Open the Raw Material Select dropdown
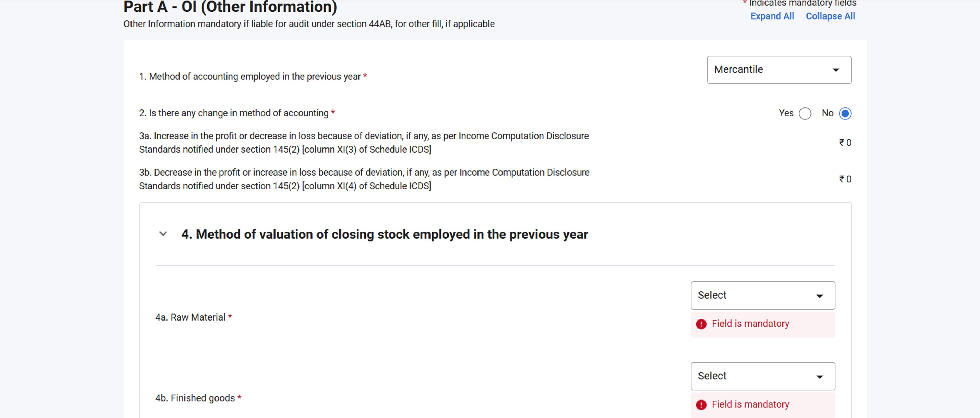The image size is (980, 418). (x=762, y=295)
